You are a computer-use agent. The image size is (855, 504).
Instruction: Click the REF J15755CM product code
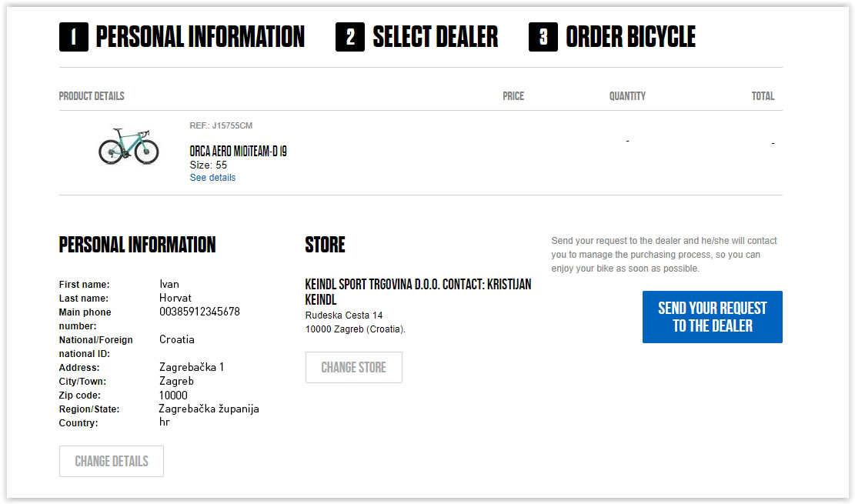tap(221, 125)
